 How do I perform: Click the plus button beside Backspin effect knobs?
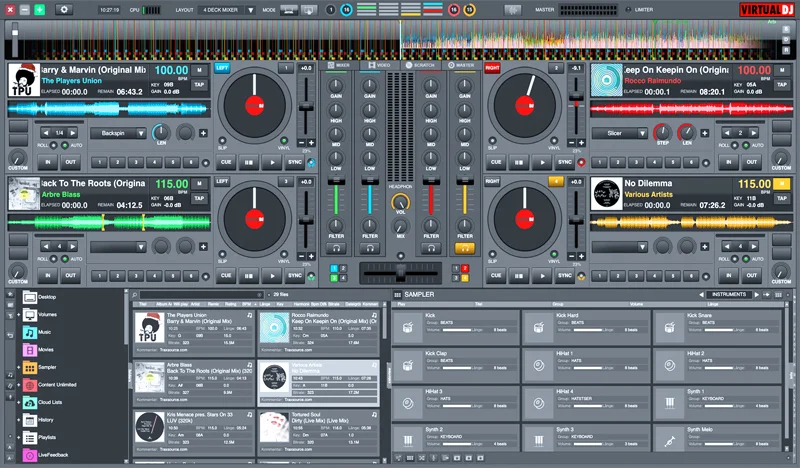point(203,133)
